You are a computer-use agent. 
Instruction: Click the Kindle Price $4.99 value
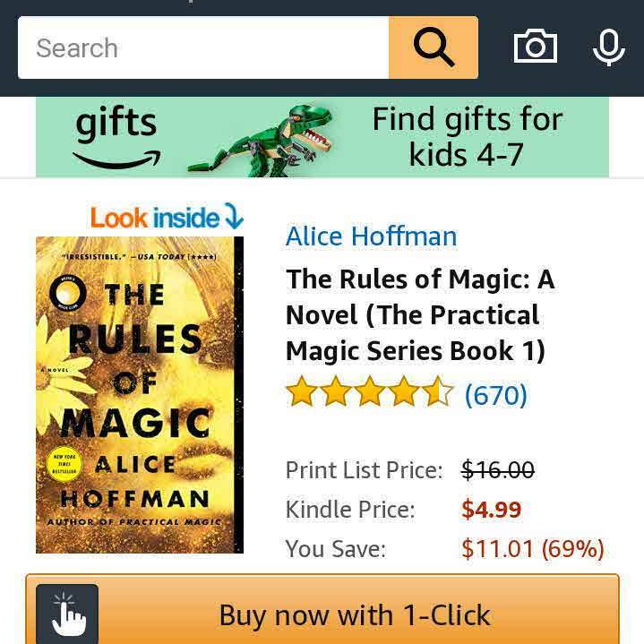tap(491, 510)
